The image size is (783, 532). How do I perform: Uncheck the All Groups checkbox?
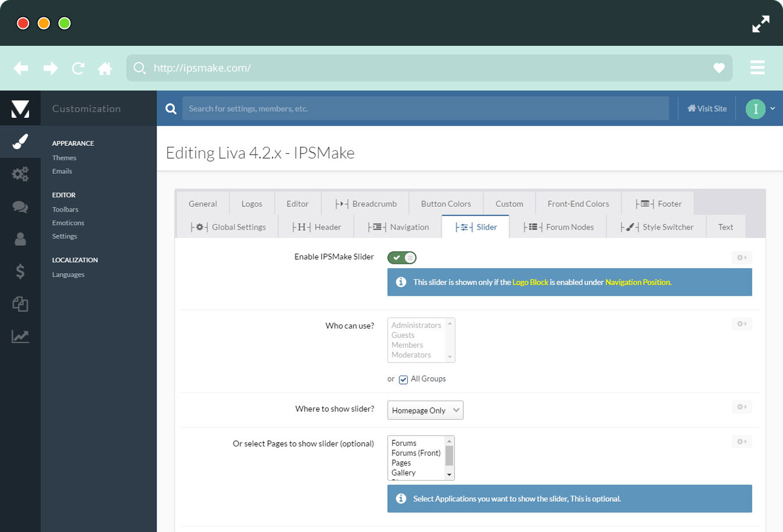coord(403,380)
